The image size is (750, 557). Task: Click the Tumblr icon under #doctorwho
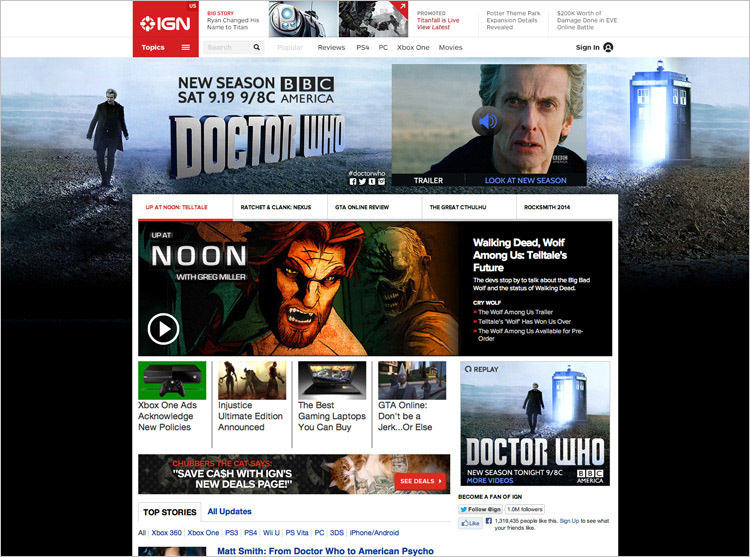pos(372,182)
